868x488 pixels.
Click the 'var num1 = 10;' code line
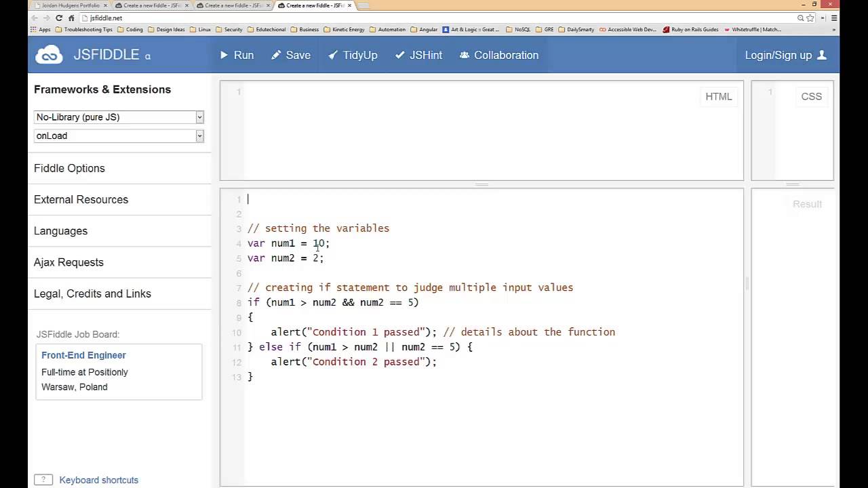click(288, 243)
